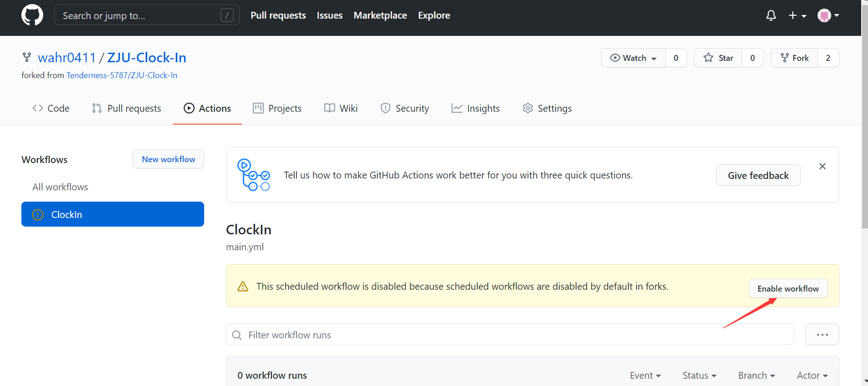Viewport: 868px width, 386px height.
Task: Click the fork icon beside repository name
Action: [x=27, y=57]
